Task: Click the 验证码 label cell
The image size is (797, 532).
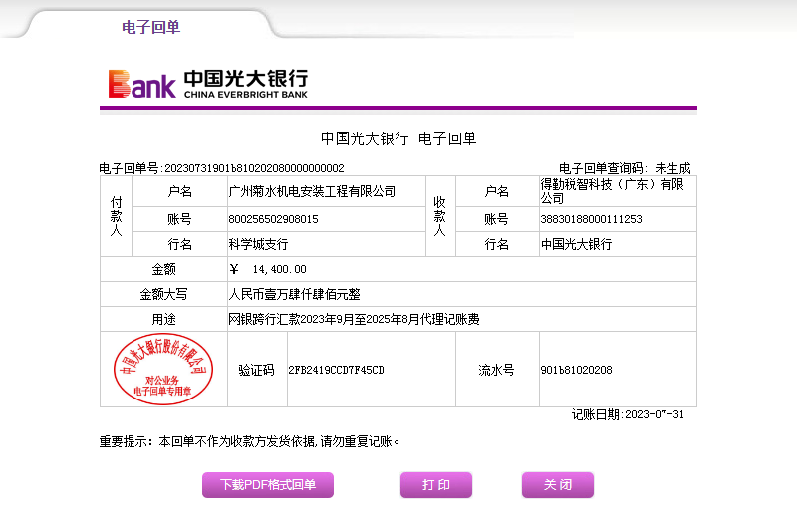Action: click(x=257, y=370)
